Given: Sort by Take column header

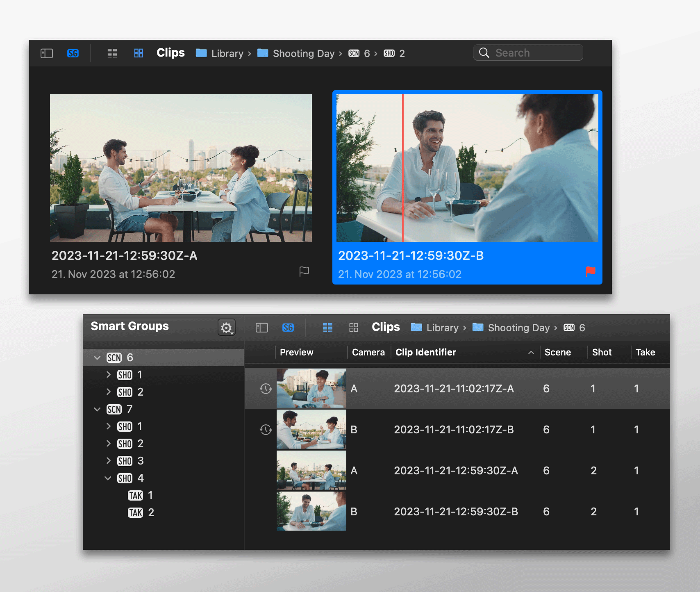Looking at the screenshot, I should tap(645, 352).
